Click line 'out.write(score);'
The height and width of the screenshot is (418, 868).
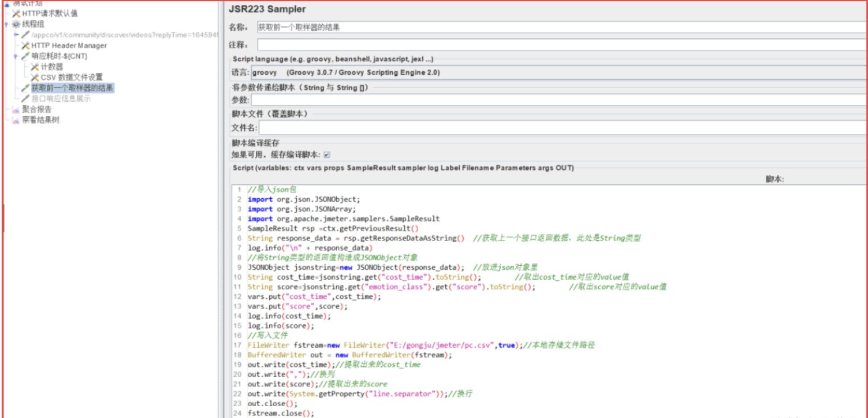pyautogui.click(x=318, y=384)
